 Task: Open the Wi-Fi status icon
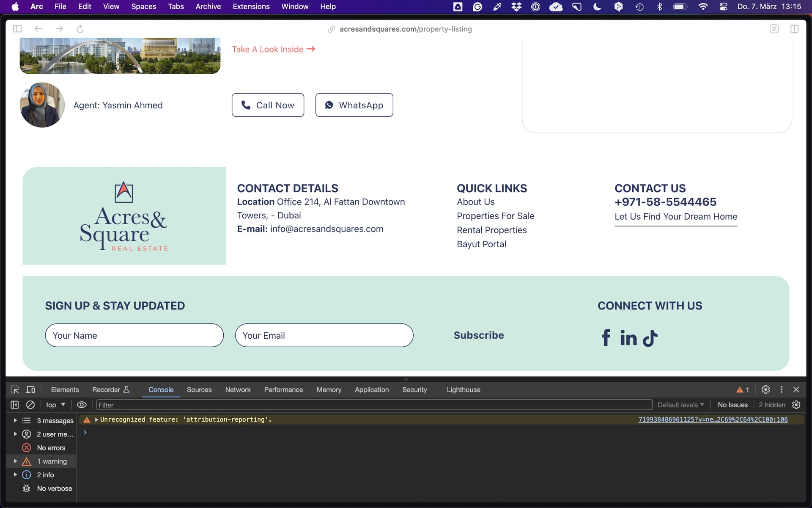[x=703, y=6]
